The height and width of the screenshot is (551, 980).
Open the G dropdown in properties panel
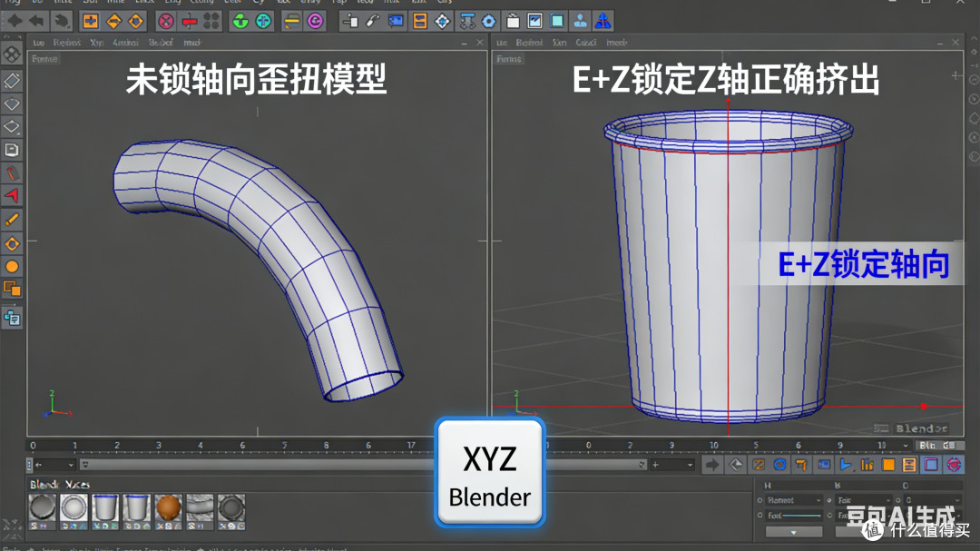coord(933,500)
